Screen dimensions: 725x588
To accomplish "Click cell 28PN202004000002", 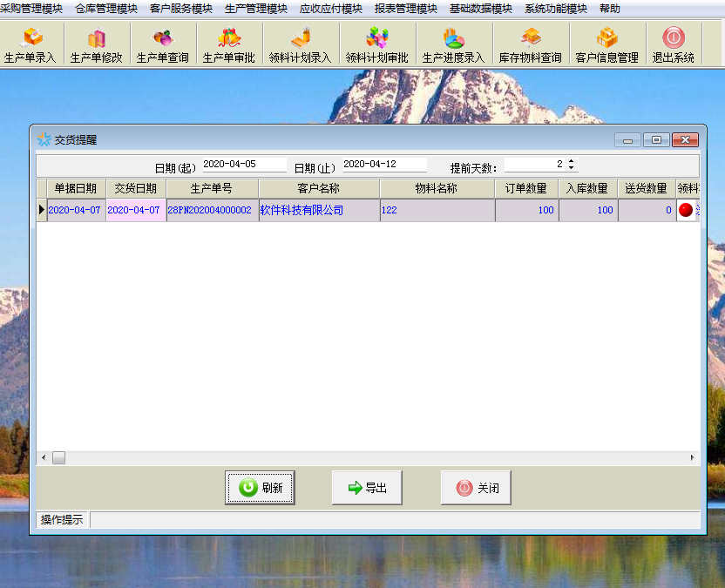I will [213, 210].
